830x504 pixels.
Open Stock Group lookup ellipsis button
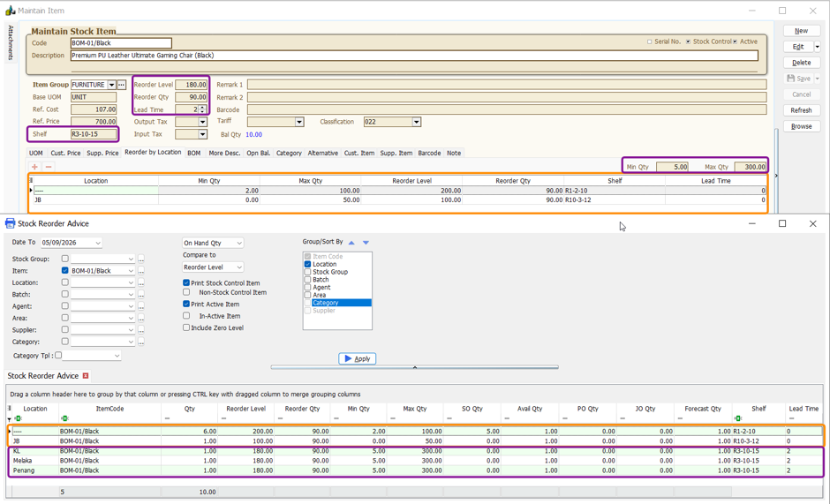(x=141, y=259)
